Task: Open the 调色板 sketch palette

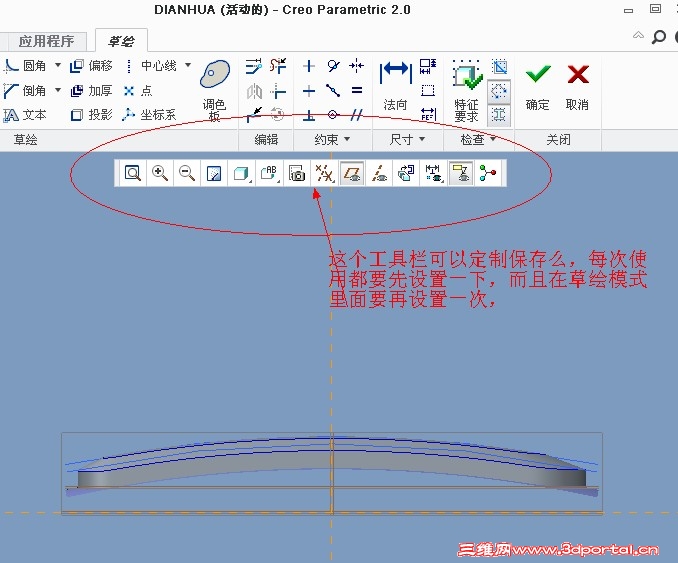Action: click(215, 90)
